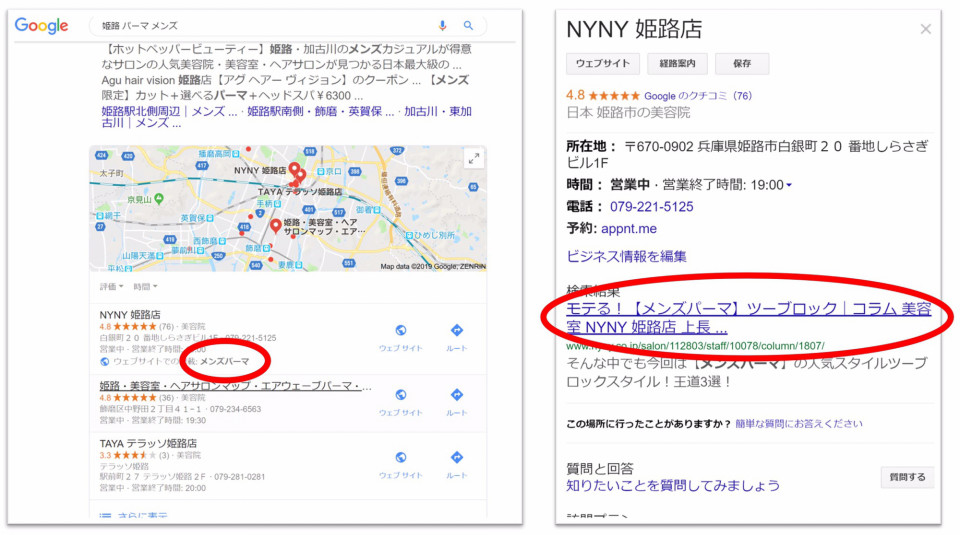This screenshot has height=535, width=960.
Task: Click the NYNY 姫路店 map pin
Action: click(x=294, y=168)
